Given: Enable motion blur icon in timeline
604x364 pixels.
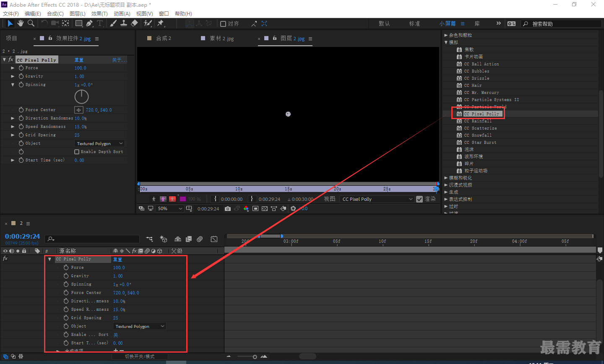Looking at the screenshot, I should coord(200,239).
